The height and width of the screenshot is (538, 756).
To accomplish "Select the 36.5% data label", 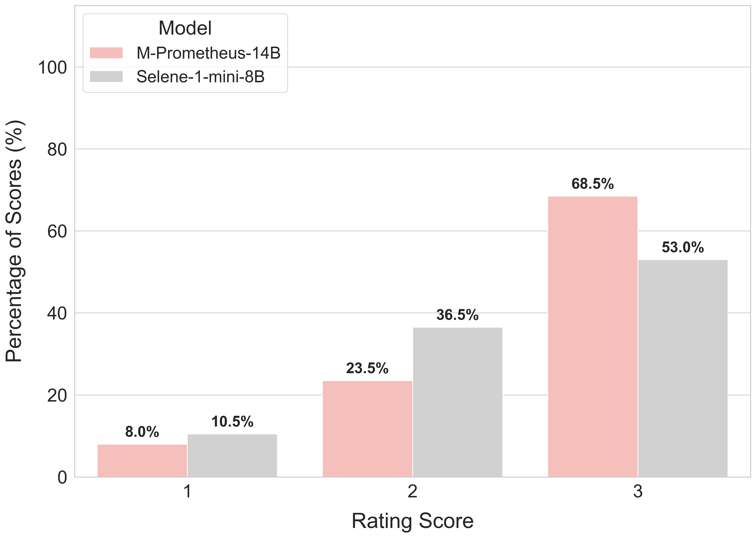I will tap(457, 315).
